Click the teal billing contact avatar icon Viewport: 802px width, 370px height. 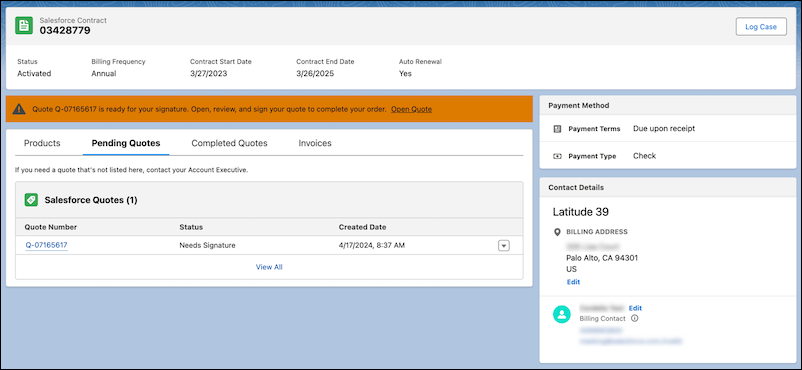tap(562, 314)
